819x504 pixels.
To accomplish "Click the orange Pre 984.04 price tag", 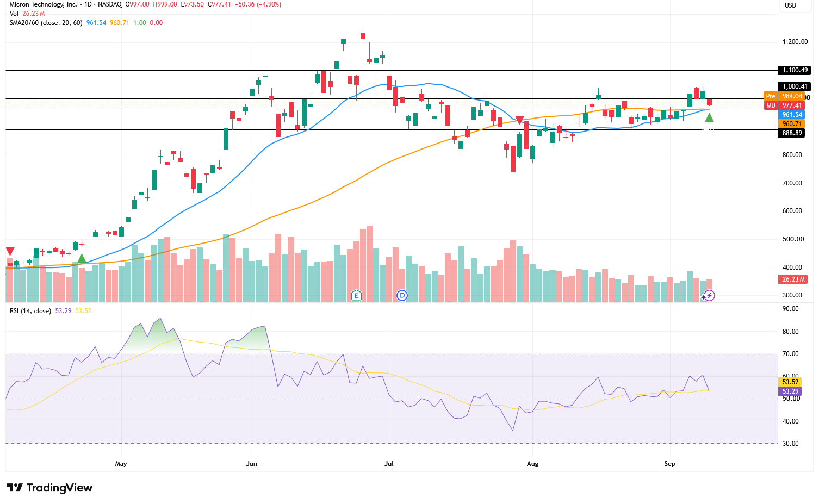I will point(784,96).
